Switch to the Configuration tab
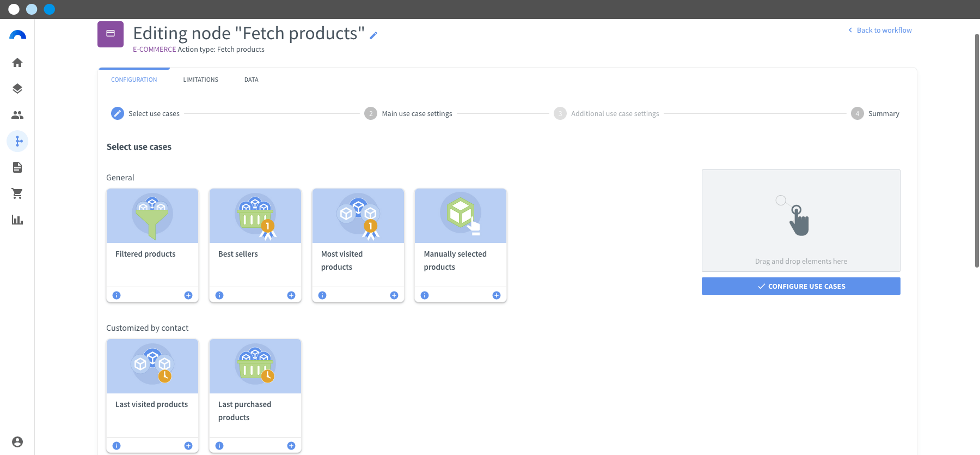 pos(134,80)
